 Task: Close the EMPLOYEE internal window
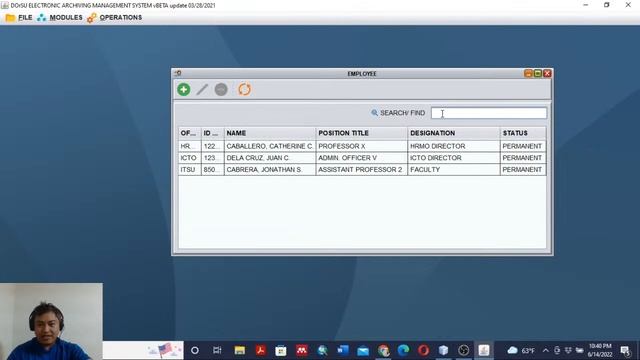(x=547, y=73)
